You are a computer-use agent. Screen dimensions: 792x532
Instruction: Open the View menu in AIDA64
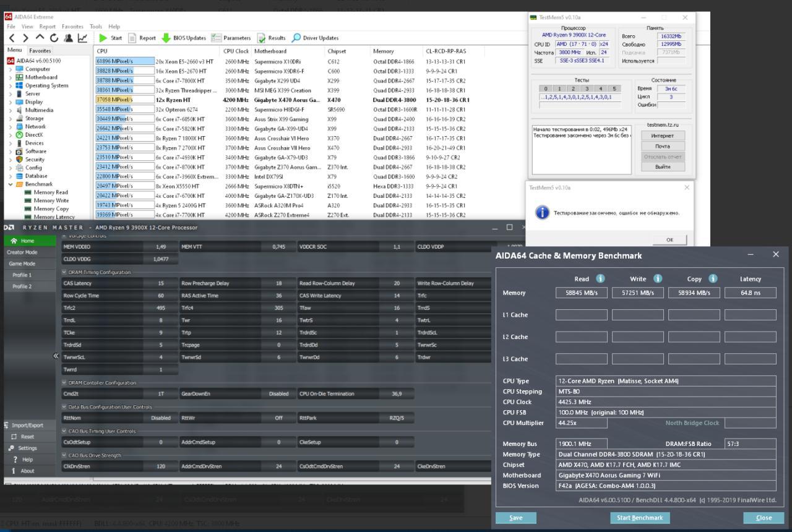(27, 27)
